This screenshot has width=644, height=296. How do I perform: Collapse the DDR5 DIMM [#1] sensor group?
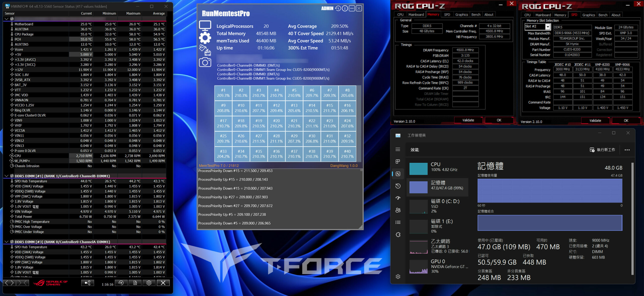click(x=7, y=176)
